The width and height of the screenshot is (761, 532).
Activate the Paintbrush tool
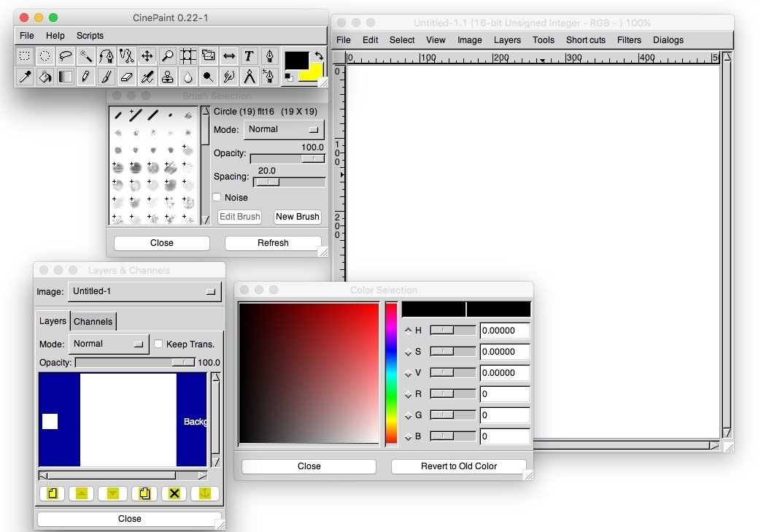click(x=107, y=77)
